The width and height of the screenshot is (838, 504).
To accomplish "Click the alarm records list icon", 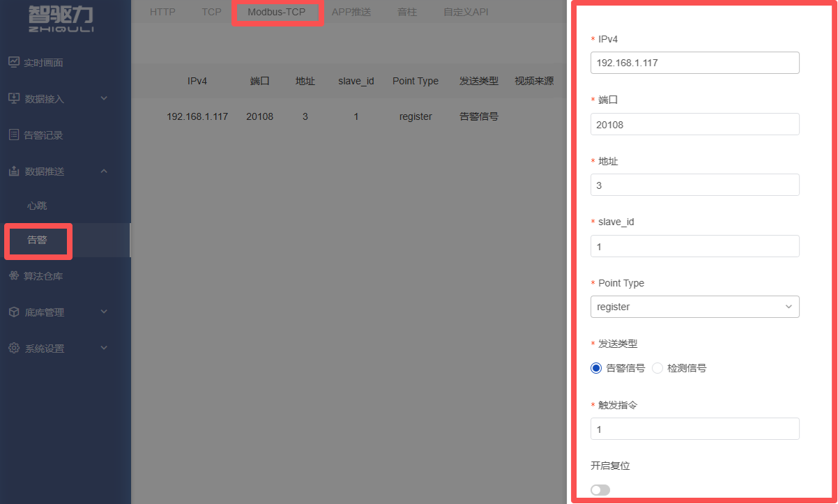I will pyautogui.click(x=14, y=135).
